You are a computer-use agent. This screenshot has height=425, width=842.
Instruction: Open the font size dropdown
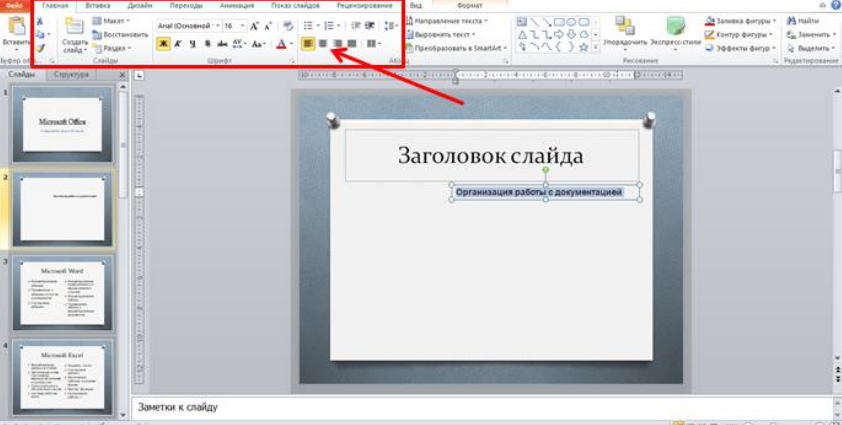point(241,25)
